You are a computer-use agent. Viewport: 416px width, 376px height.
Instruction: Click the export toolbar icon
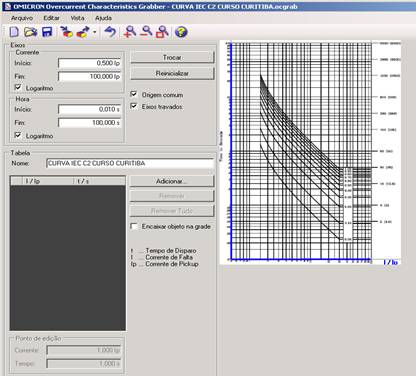click(83, 32)
